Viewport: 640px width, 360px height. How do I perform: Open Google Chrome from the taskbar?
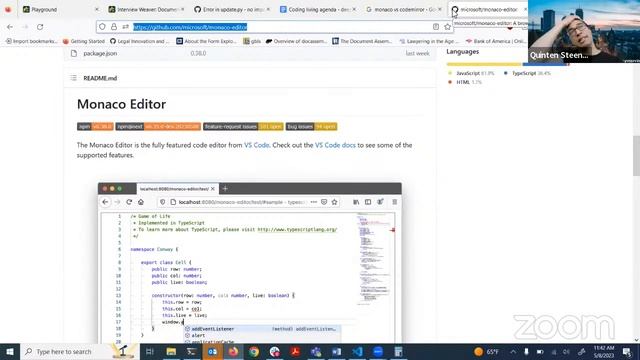[254, 351]
